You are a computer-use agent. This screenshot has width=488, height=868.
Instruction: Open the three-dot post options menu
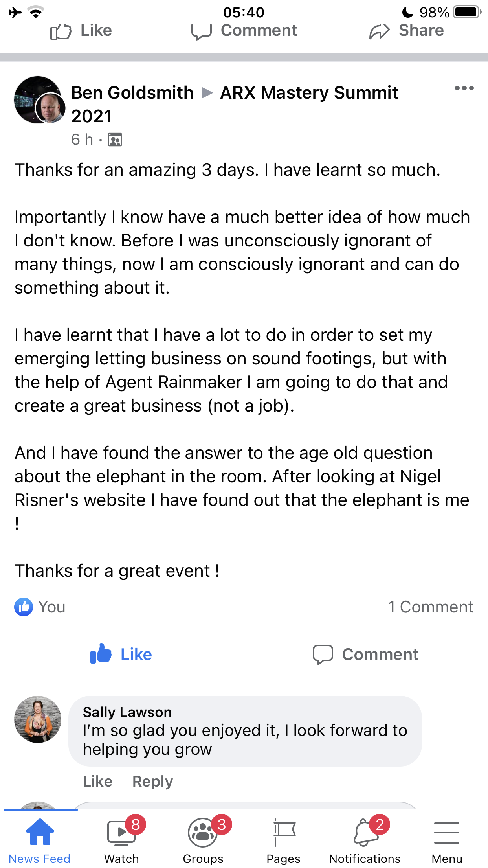click(x=464, y=88)
